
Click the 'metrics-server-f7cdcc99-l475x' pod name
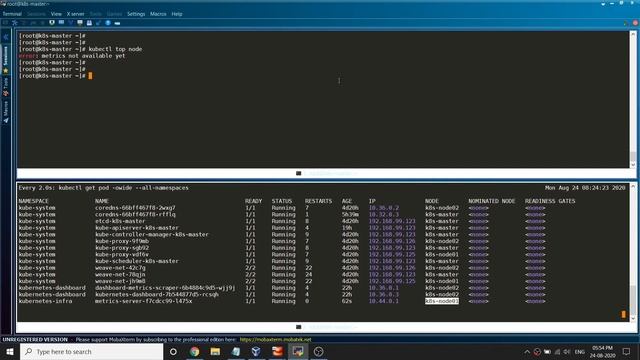(x=143, y=301)
